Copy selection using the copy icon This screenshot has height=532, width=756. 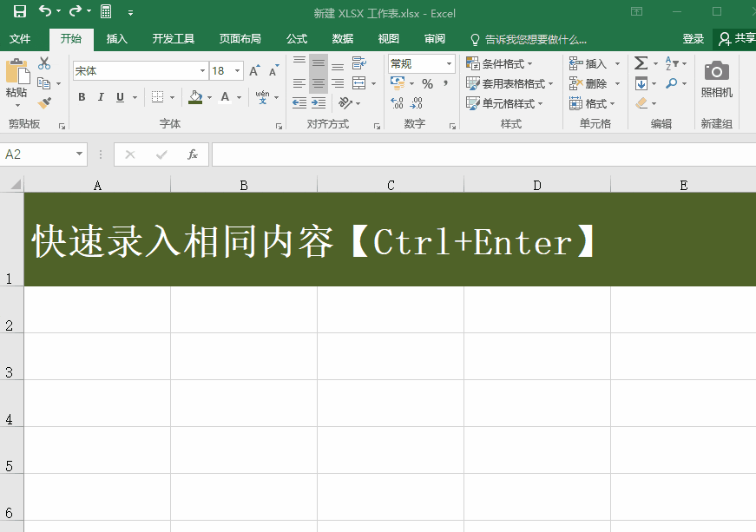[44, 83]
